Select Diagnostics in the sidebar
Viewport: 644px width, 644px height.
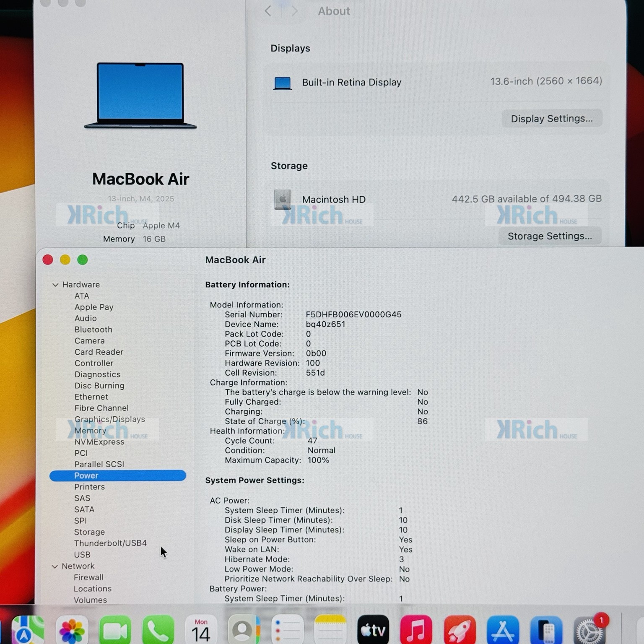pos(97,374)
